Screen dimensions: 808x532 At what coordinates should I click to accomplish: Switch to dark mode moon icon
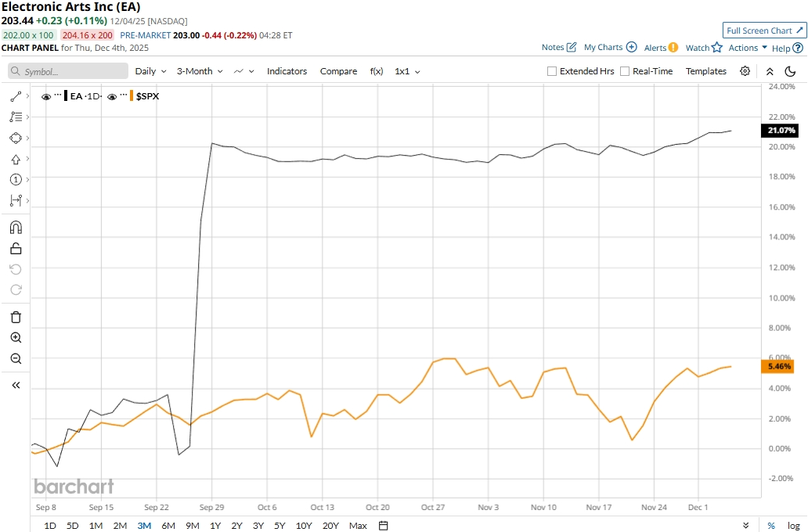tap(790, 71)
